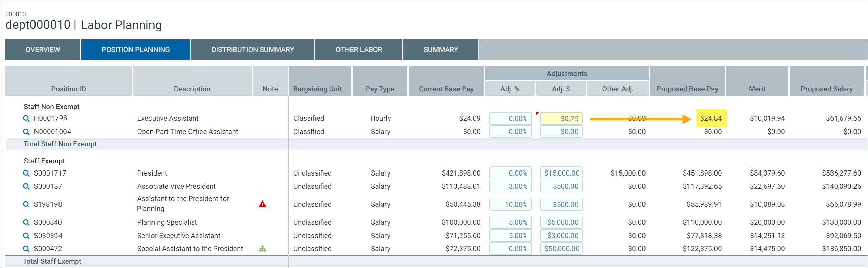
Task: Select the 3.00% Adj. % field
Action: point(510,186)
